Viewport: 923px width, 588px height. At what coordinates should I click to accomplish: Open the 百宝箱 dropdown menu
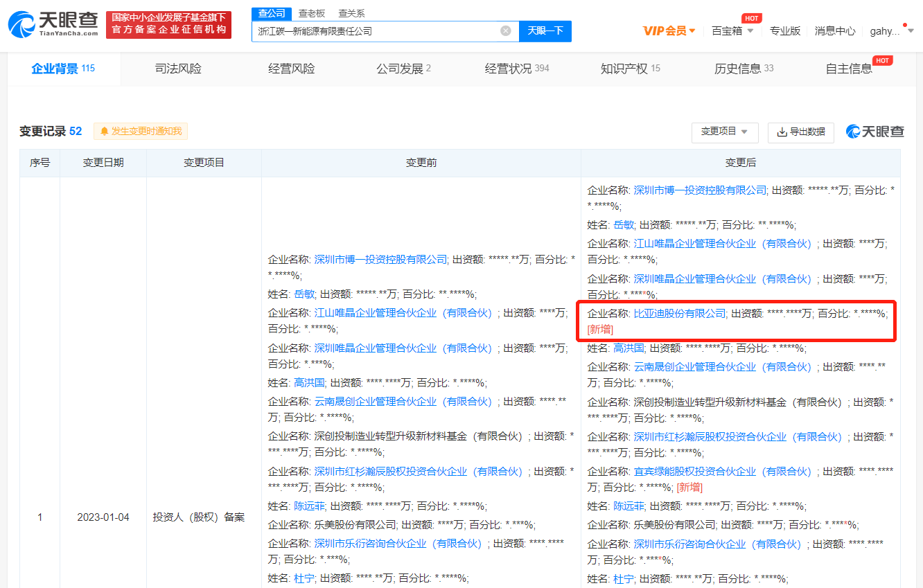click(732, 30)
